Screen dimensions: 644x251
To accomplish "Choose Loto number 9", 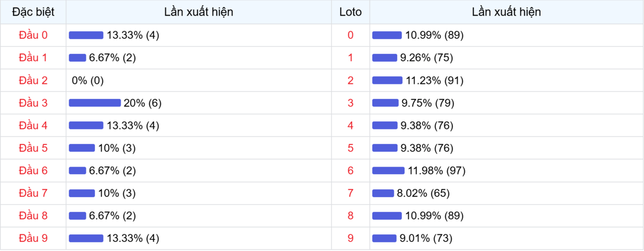I will point(350,238).
